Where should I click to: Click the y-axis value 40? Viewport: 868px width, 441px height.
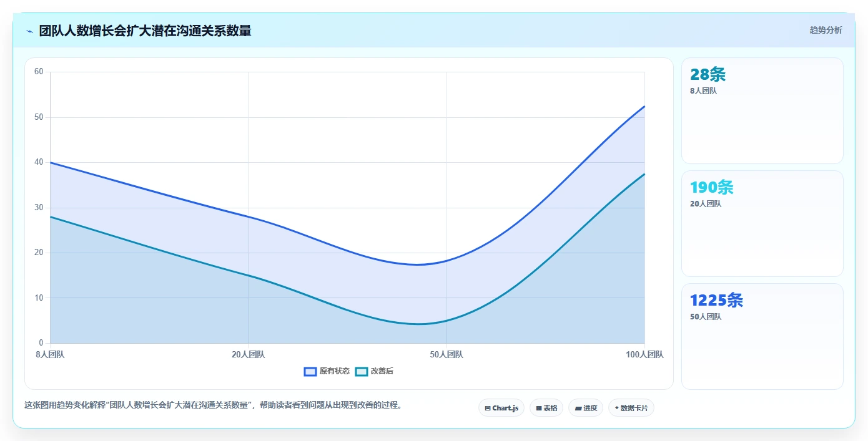(39, 162)
